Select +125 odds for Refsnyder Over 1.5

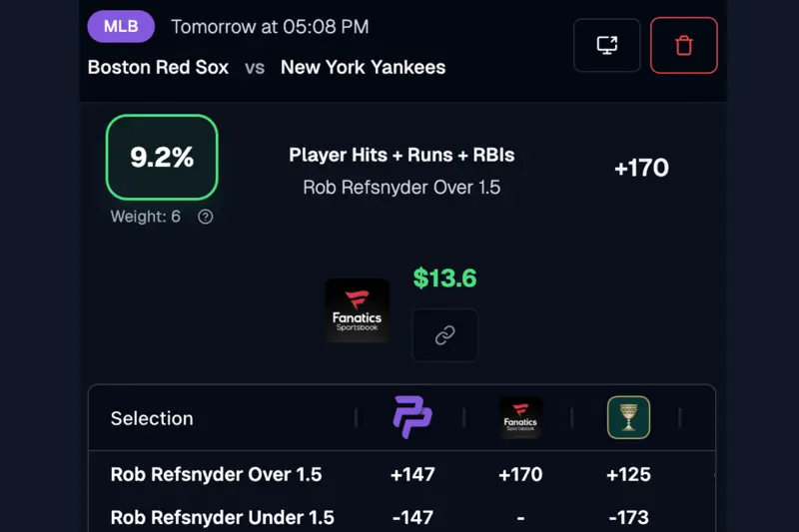(628, 475)
